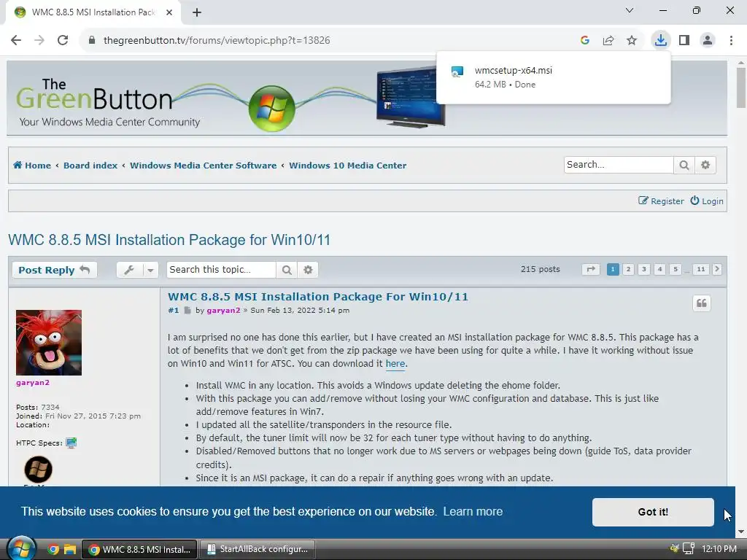Go to page 2 of the topic
Image resolution: width=747 pixels, height=560 pixels.
click(628, 269)
